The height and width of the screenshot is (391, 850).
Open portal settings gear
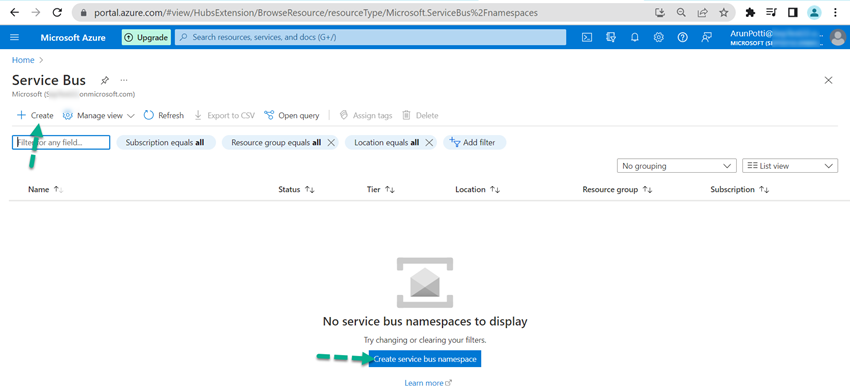pyautogui.click(x=659, y=37)
